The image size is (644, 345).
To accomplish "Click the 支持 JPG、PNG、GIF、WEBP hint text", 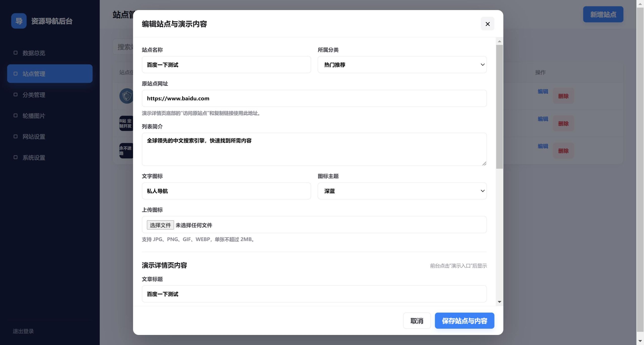I will [199, 239].
